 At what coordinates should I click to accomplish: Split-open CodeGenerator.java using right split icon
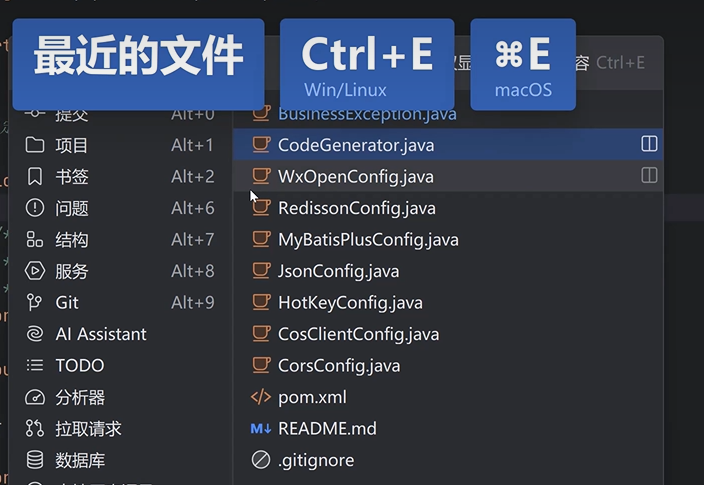click(x=649, y=144)
